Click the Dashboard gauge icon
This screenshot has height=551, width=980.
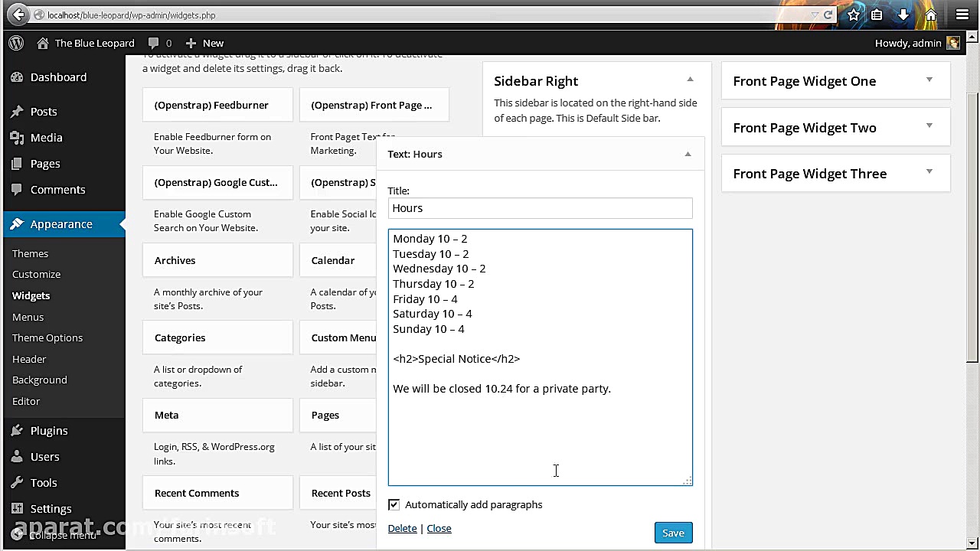17,77
